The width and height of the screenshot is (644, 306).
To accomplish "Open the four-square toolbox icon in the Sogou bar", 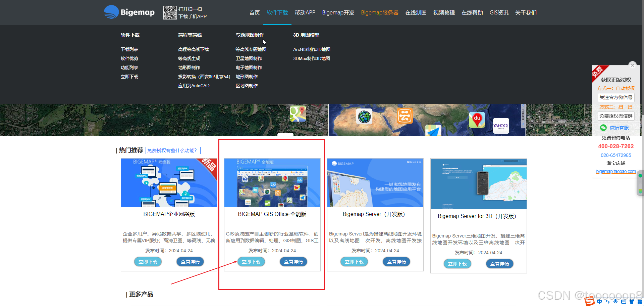I will [x=640, y=302].
